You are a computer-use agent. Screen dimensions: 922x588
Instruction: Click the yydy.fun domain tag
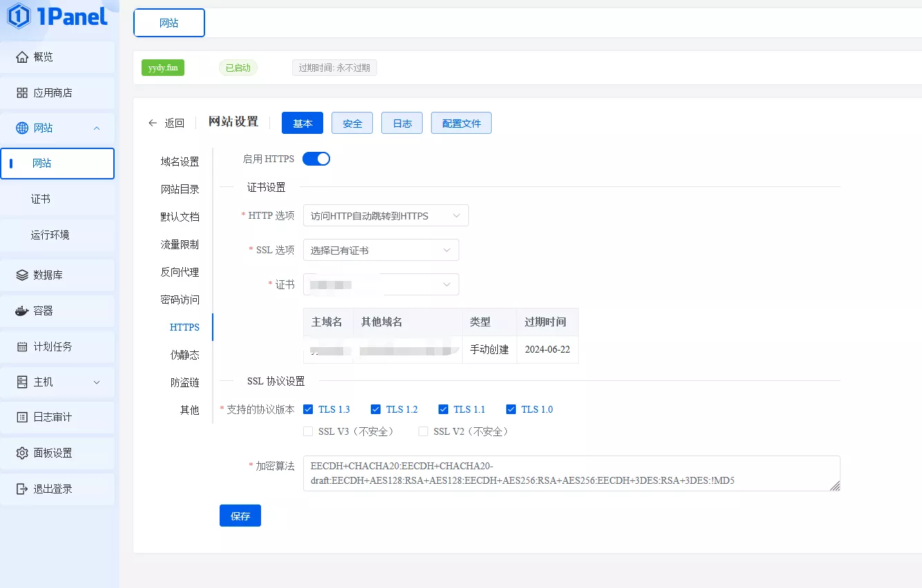pos(163,68)
